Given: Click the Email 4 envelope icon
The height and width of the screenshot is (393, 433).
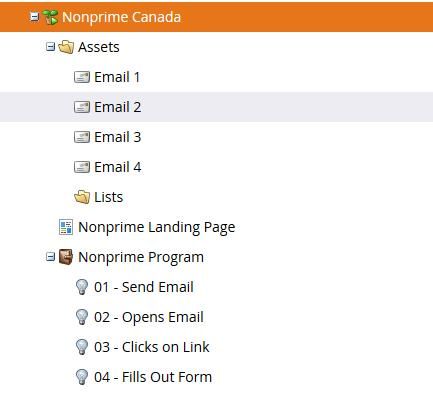Looking at the screenshot, I should pos(82,167).
